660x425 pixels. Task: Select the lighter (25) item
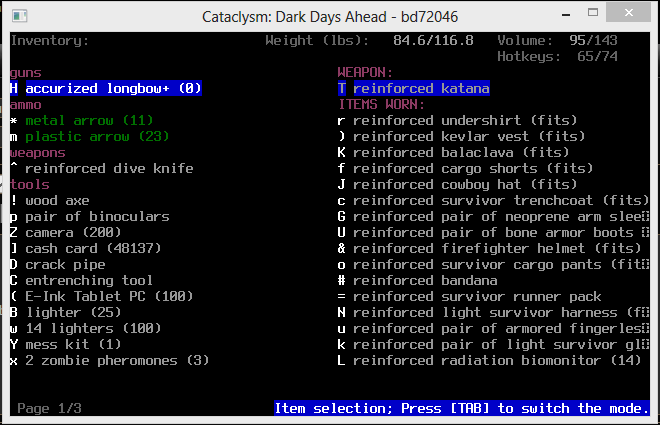pyautogui.click(x=66, y=313)
